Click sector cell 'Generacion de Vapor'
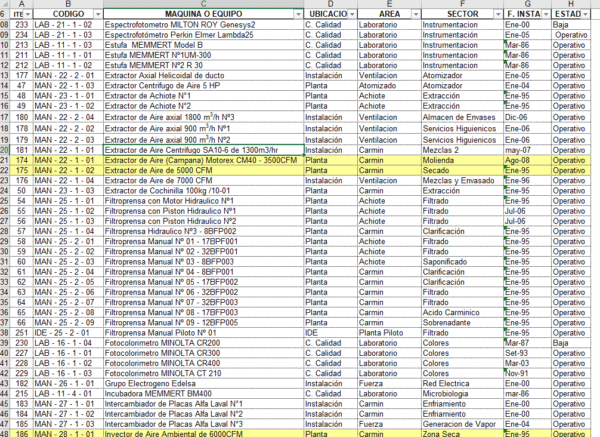Viewport: 600px width, 437px height. (462, 424)
